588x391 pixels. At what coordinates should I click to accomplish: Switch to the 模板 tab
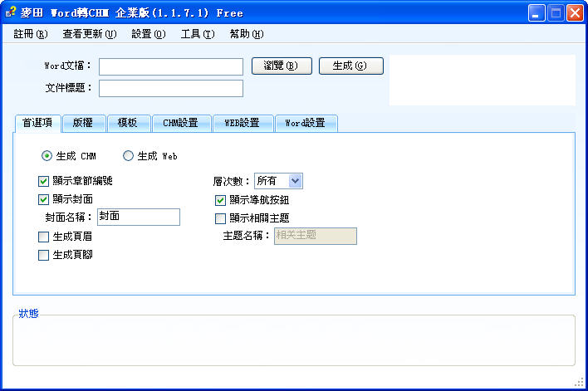129,124
